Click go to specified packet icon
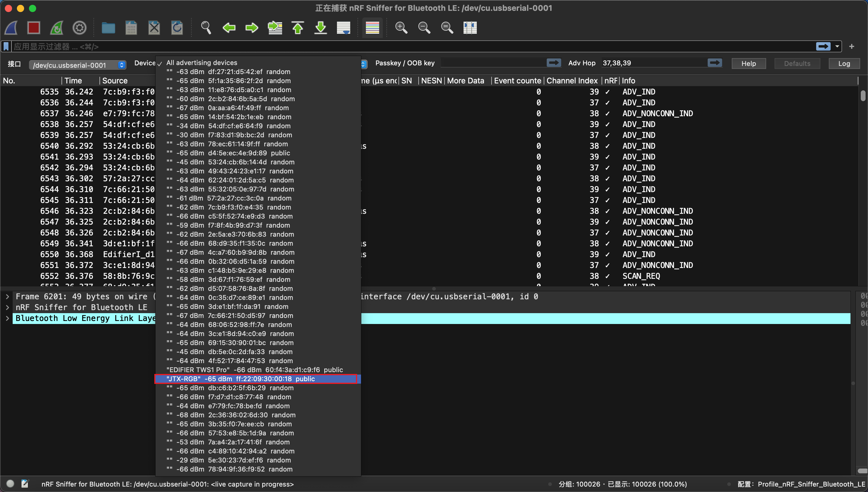 (x=275, y=27)
